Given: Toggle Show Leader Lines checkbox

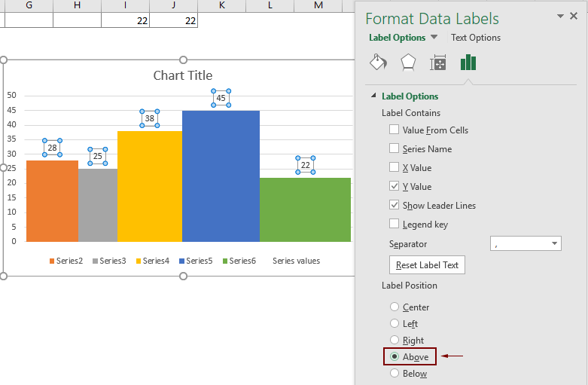Looking at the screenshot, I should pyautogui.click(x=395, y=205).
